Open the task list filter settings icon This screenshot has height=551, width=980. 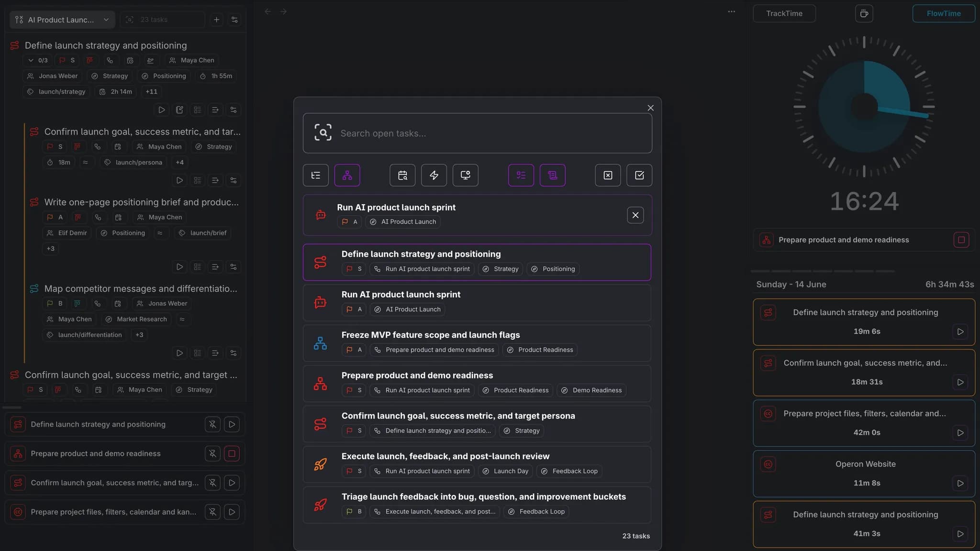(x=234, y=20)
